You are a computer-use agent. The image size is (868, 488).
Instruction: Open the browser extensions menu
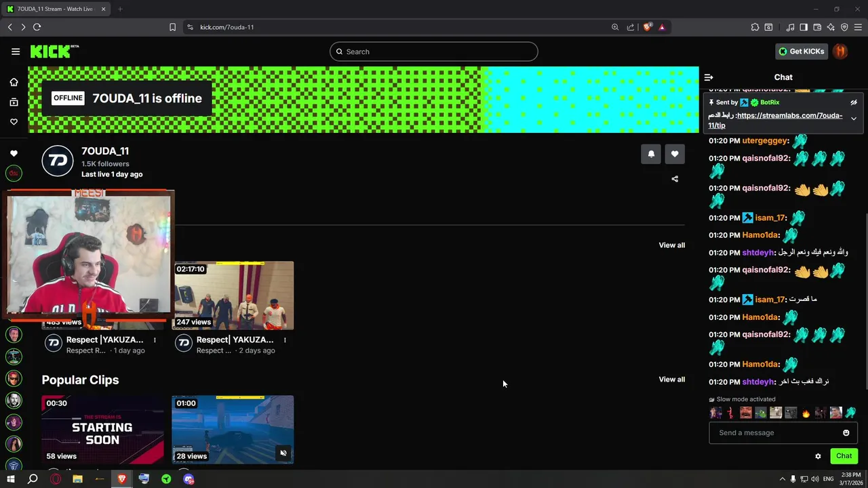[x=755, y=27]
